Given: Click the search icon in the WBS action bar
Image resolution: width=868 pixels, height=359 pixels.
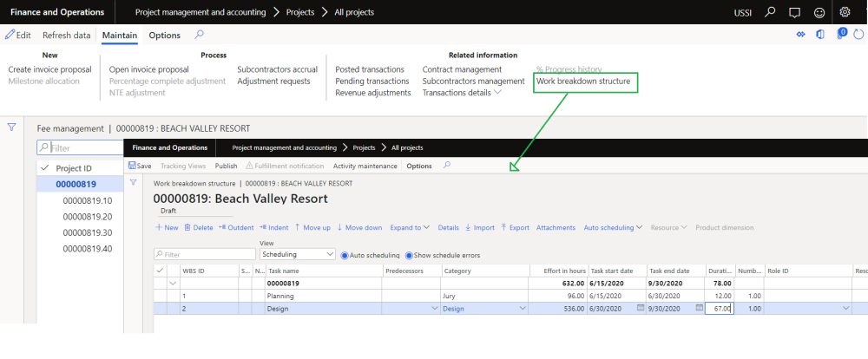Looking at the screenshot, I should [x=447, y=165].
